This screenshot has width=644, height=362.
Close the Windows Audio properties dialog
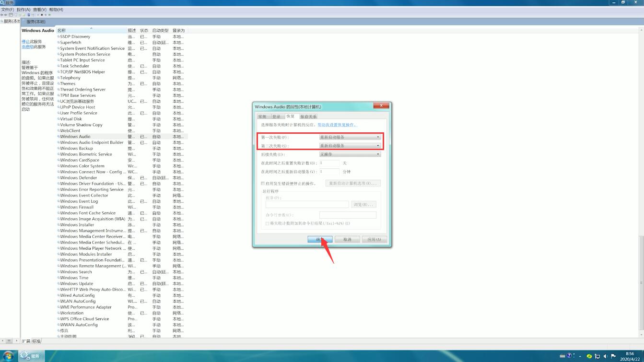382,105
